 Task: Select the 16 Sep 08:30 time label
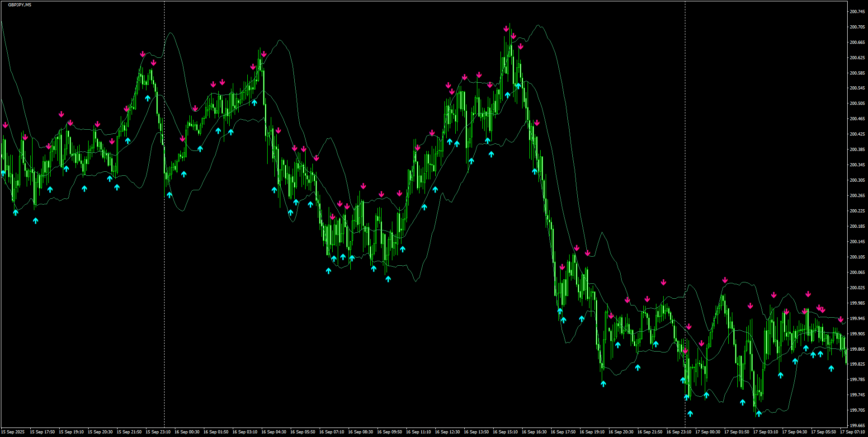[x=360, y=432]
